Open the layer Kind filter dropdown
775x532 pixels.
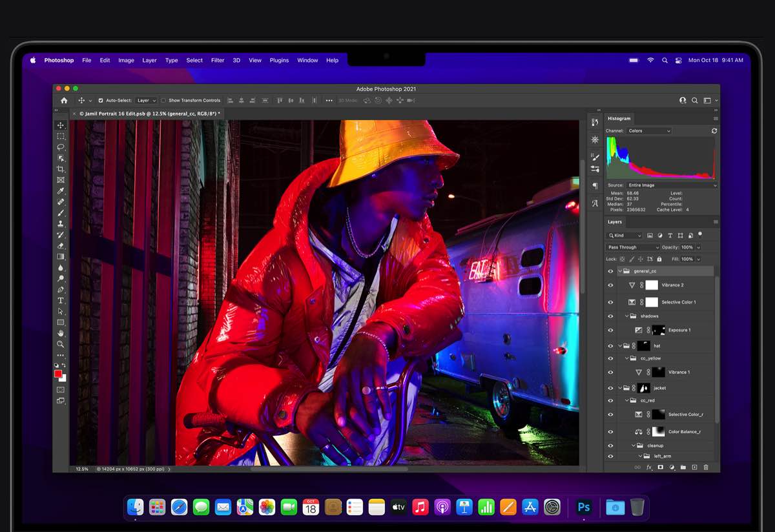[625, 236]
